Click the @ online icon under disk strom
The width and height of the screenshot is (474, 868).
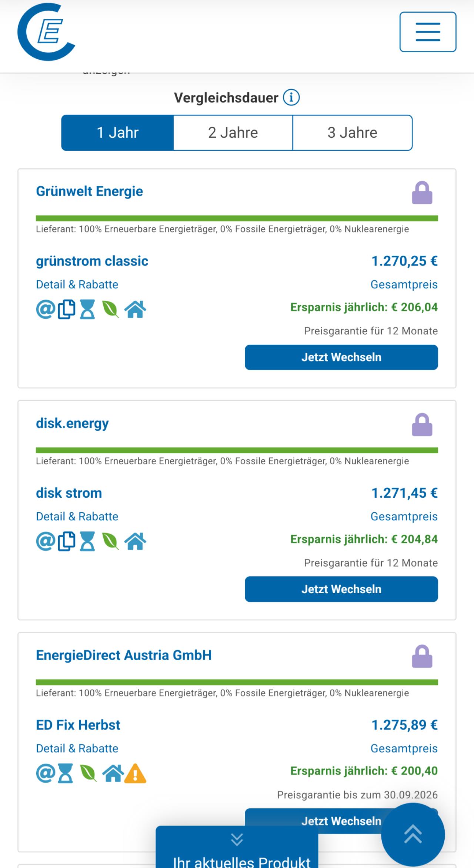(x=45, y=541)
